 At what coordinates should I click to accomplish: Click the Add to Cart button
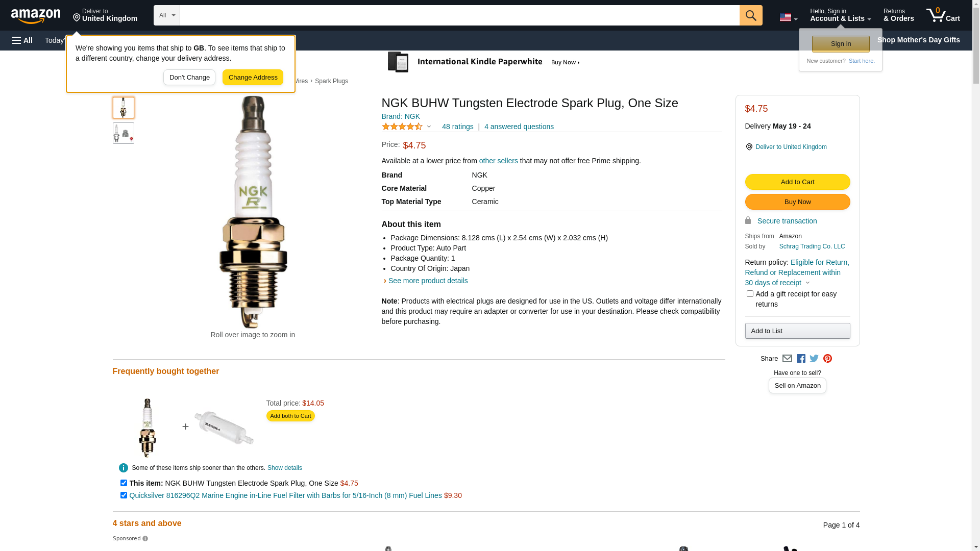pyautogui.click(x=797, y=182)
